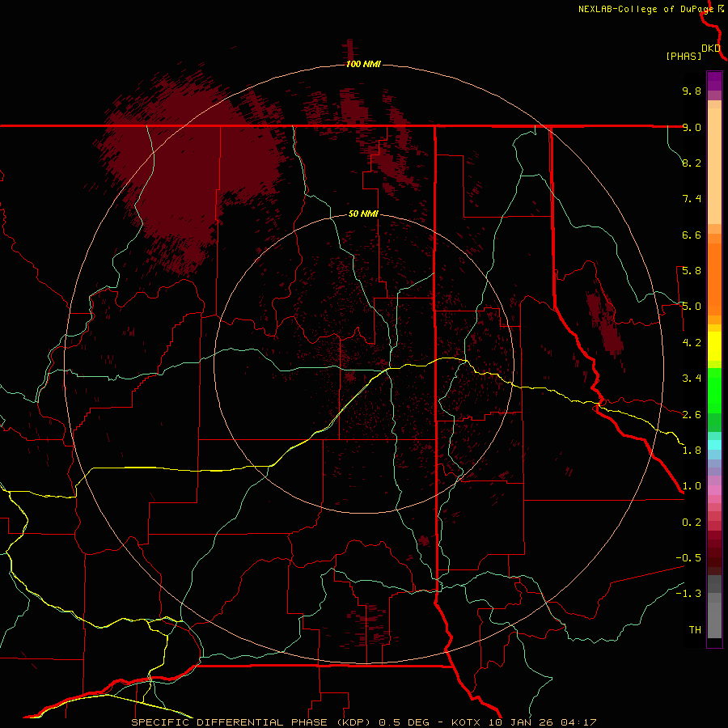Click the 04:17 time stamp

[x=578, y=722]
